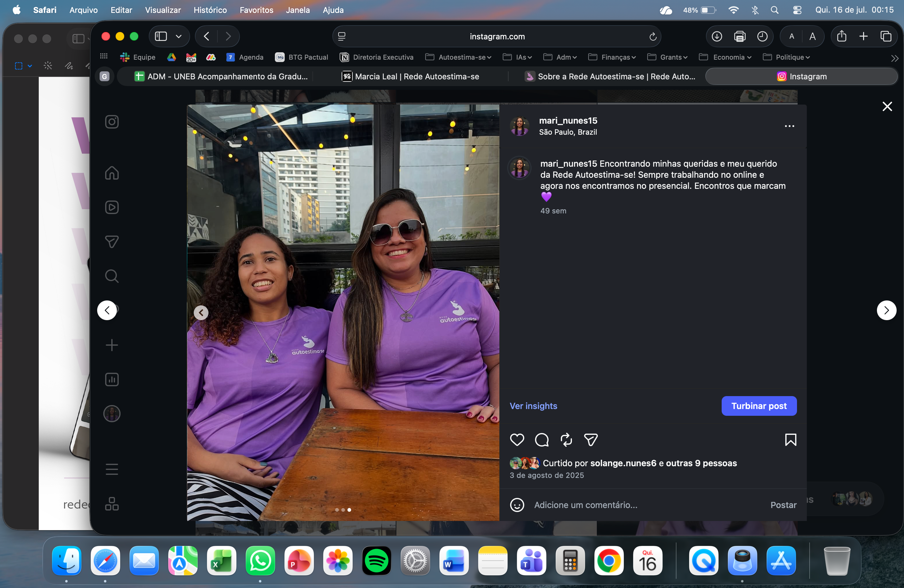Select the first carousel dot indicator
The height and width of the screenshot is (588, 904).
point(337,510)
